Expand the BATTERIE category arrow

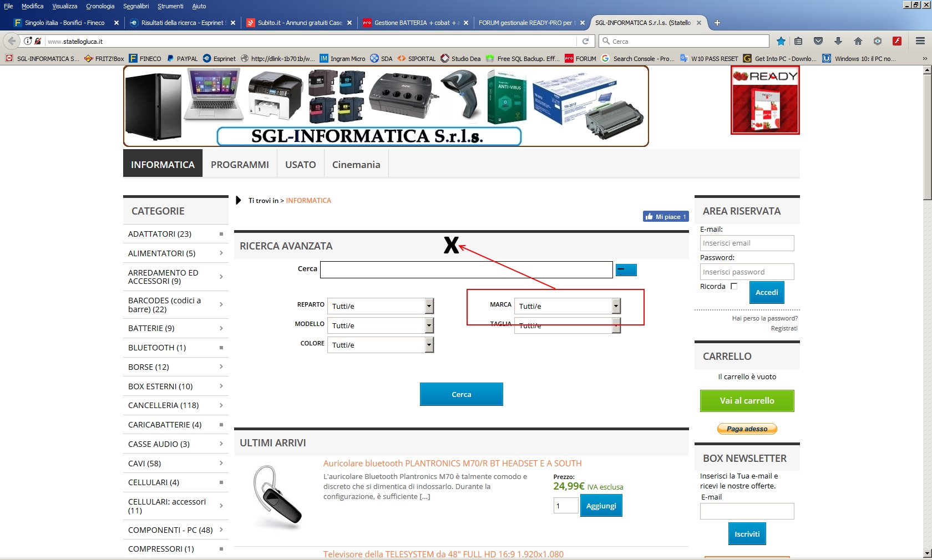coord(221,328)
